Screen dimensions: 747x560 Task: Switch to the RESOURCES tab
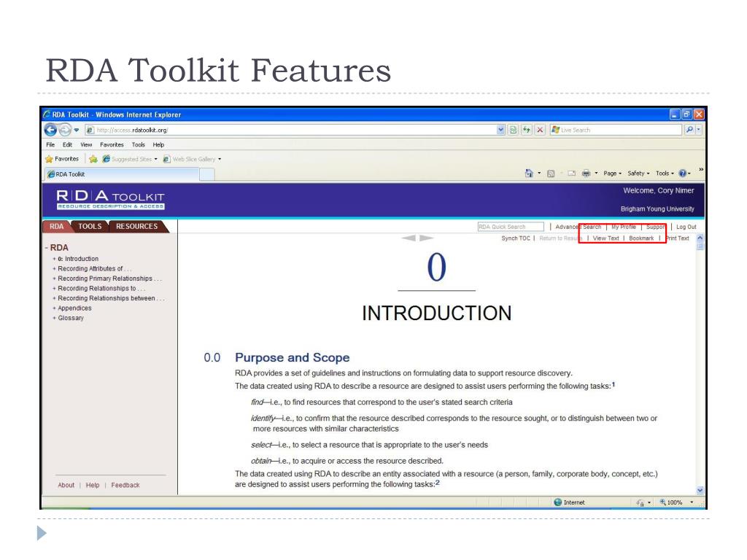coord(137,227)
